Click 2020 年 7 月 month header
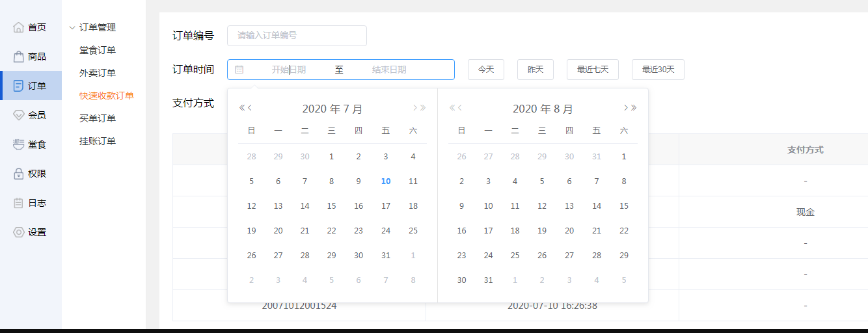The height and width of the screenshot is (333, 868). 332,109
